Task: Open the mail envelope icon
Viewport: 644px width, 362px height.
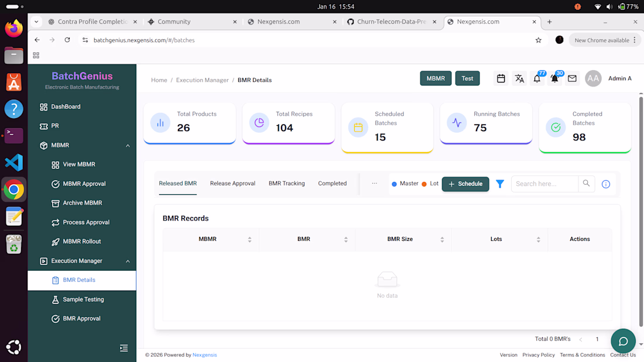Action: point(572,78)
